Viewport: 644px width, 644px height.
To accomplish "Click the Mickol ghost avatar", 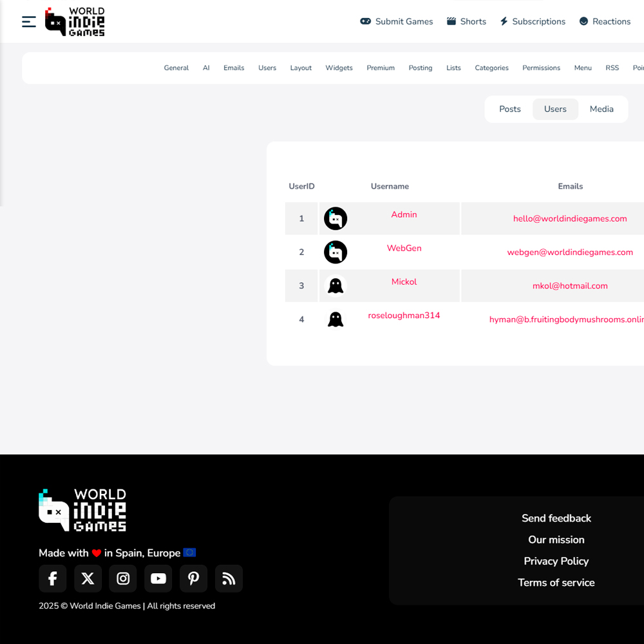I will click(x=336, y=286).
